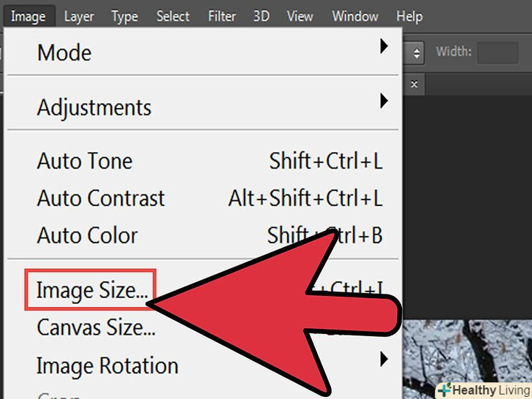This screenshot has height=399, width=532.
Task: Expand the Mode submenu
Action: (64, 53)
